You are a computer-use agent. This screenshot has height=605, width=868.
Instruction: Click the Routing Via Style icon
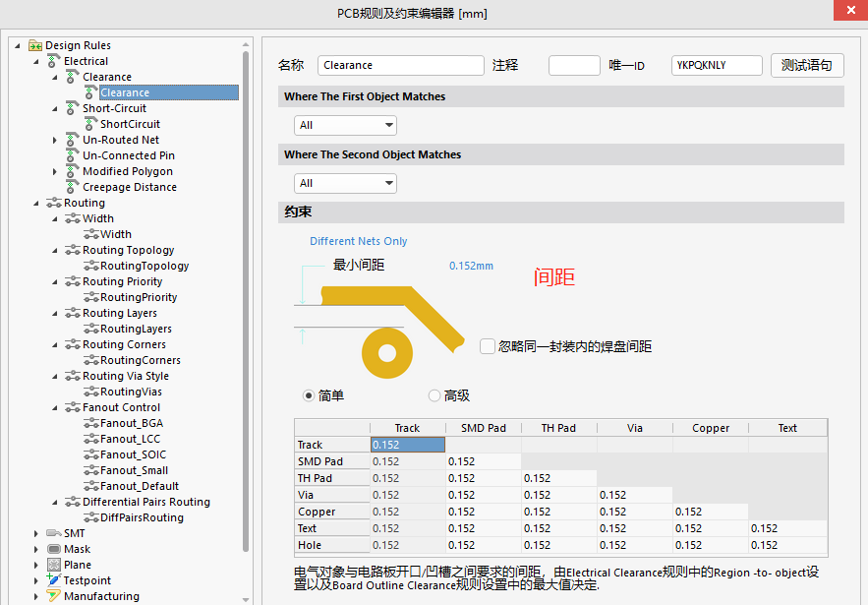[73, 376]
